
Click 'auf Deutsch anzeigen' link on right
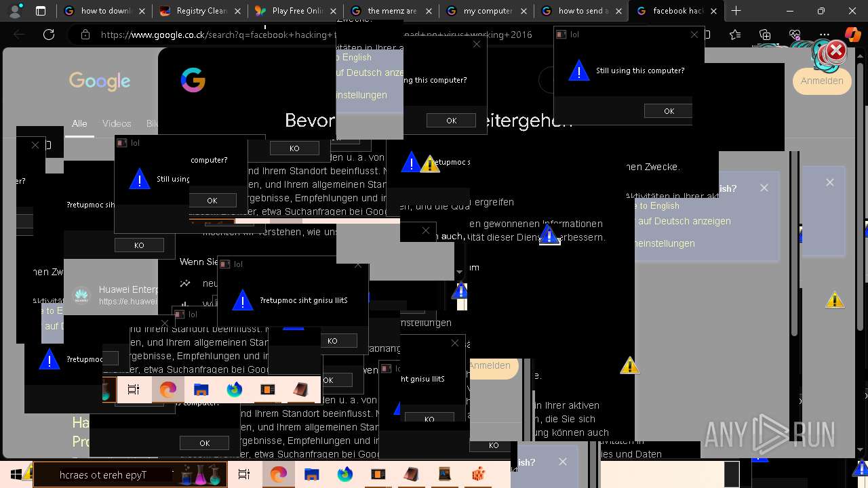[x=684, y=221]
